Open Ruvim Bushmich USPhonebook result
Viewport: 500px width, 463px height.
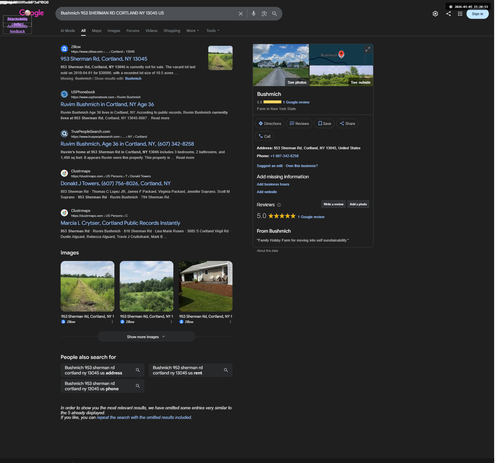pyautogui.click(x=107, y=104)
